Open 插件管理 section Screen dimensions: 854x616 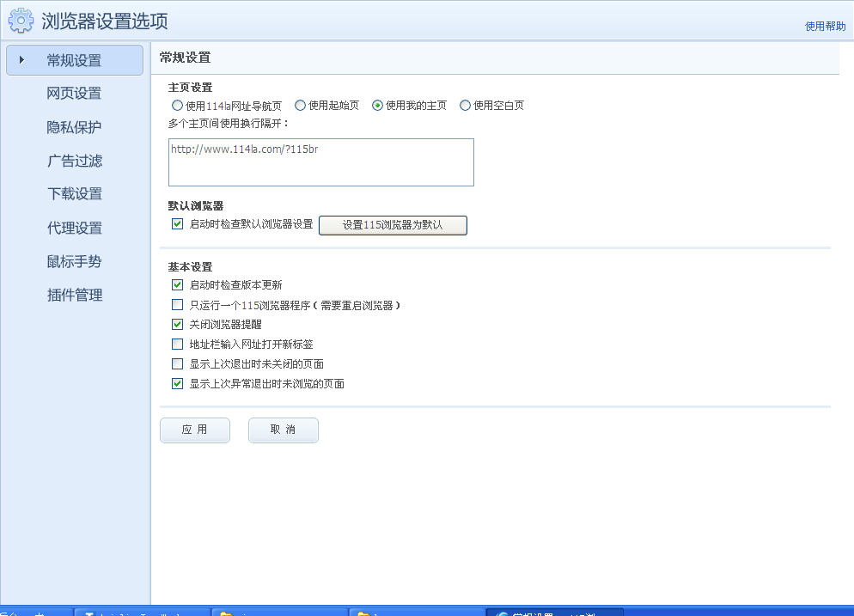coord(74,295)
